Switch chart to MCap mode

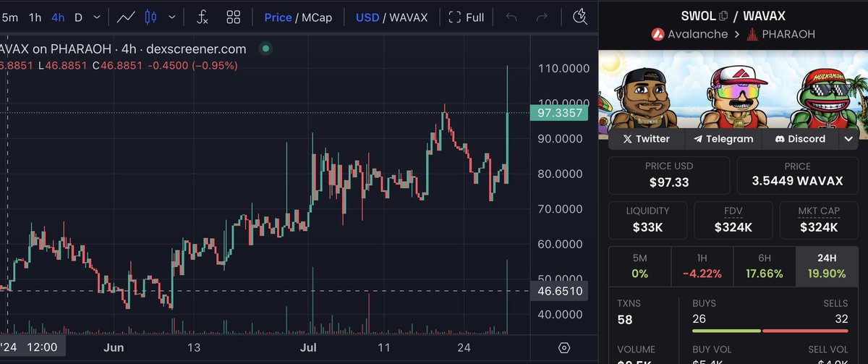coord(318,17)
